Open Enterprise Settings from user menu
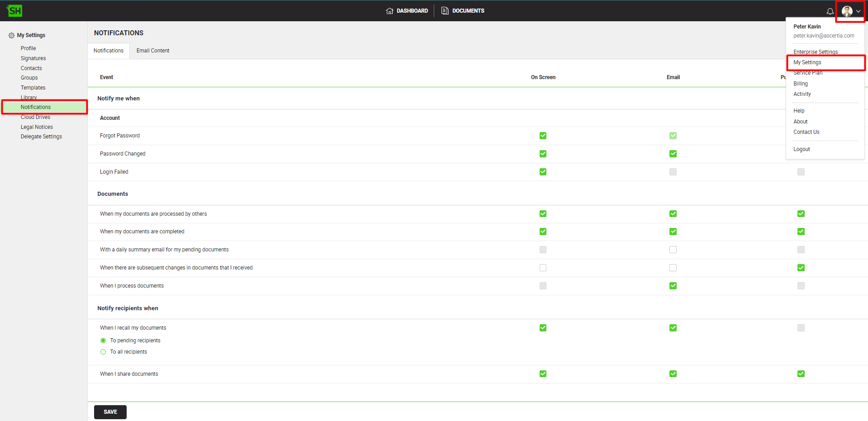Image resolution: width=868 pixels, height=421 pixels. pos(815,52)
